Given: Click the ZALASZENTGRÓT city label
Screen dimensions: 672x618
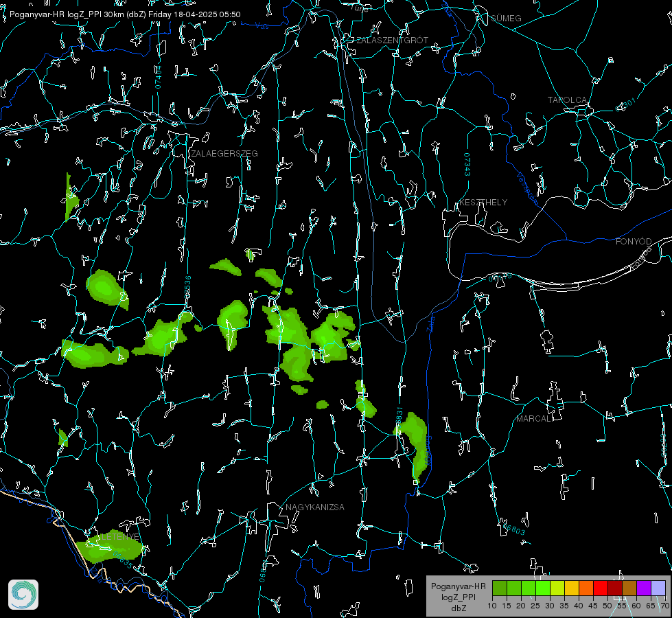Looking at the screenshot, I should pos(392,41).
